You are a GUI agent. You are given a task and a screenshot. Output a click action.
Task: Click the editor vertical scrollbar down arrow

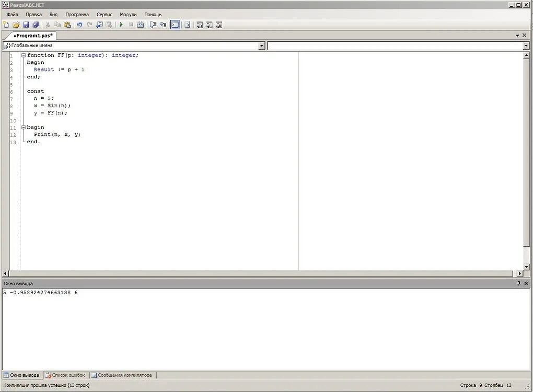(x=526, y=267)
